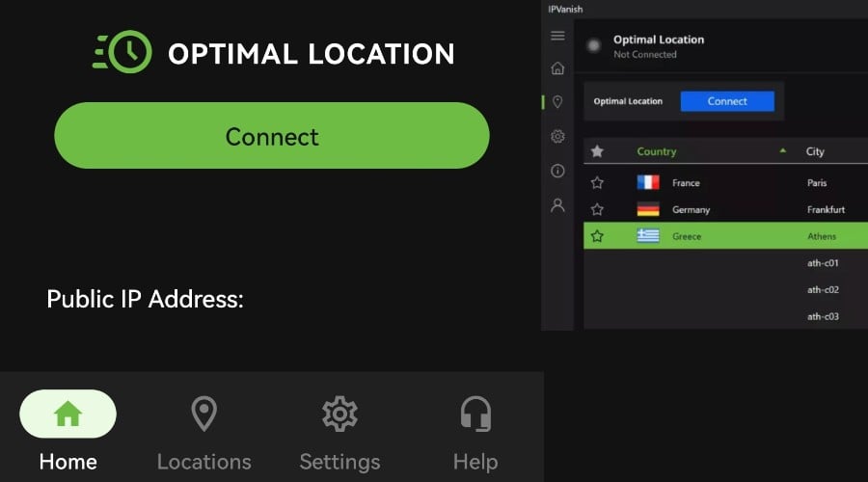Sort list by the City column header
The image size is (868, 482).
point(815,151)
